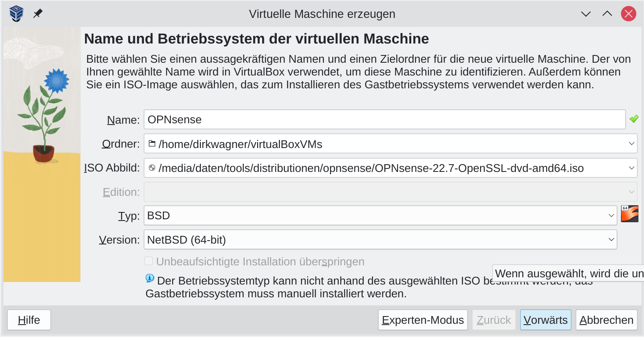Click the green checkmark next to Name
The height and width of the screenshot is (337, 644).
(x=634, y=119)
